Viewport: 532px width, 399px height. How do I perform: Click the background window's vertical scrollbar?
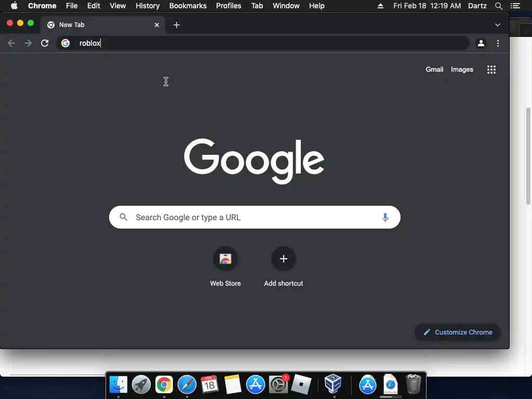pos(528,156)
